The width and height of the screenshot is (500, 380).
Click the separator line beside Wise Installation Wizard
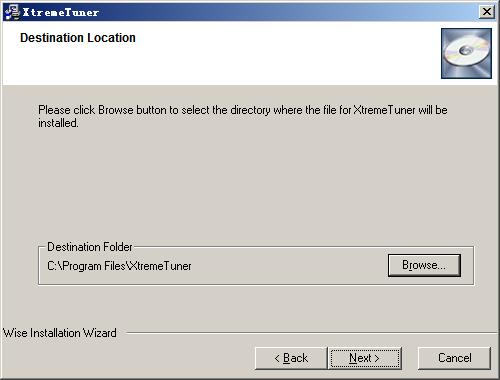(x=312, y=333)
